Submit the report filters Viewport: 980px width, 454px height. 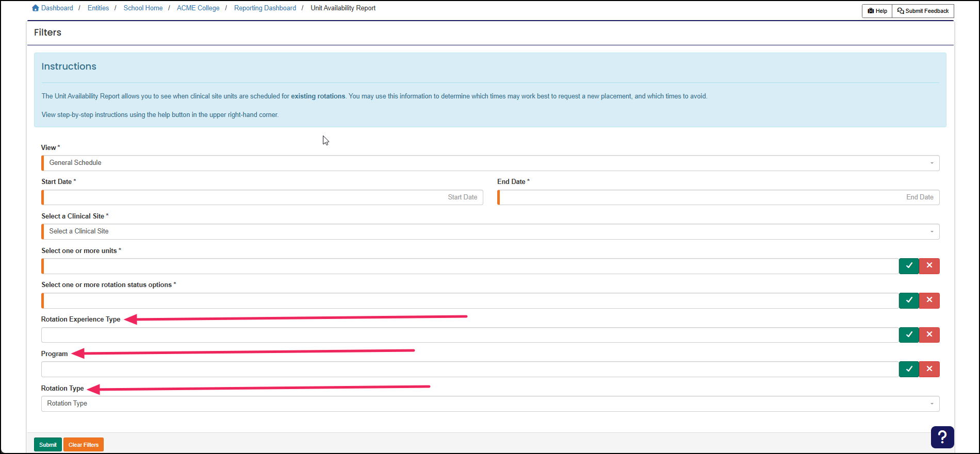pyautogui.click(x=48, y=445)
